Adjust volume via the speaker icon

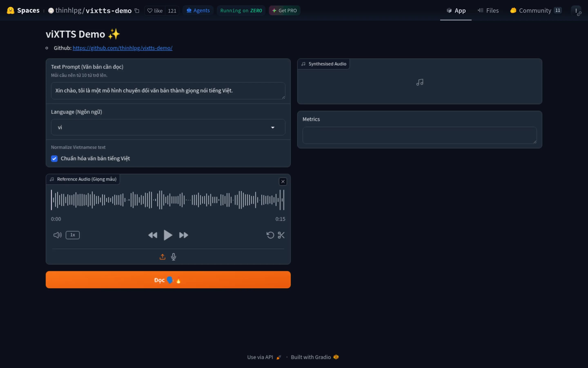[58, 235]
